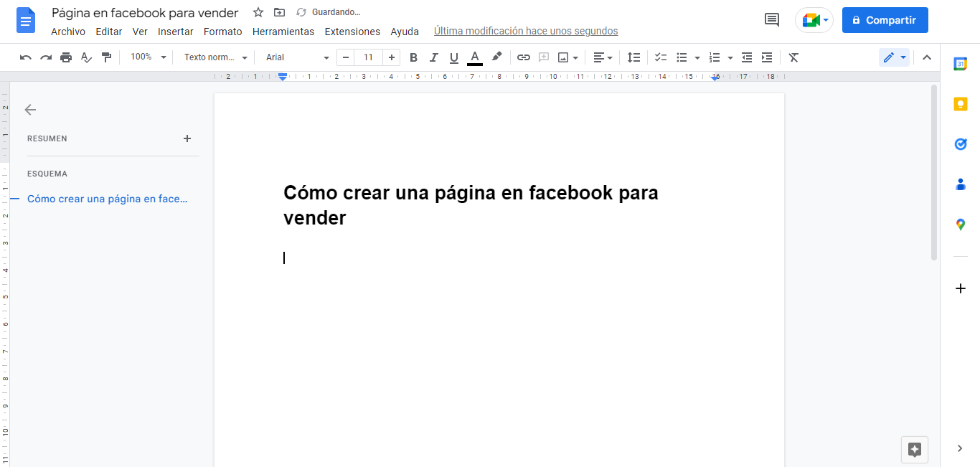Increase the font size with plus
This screenshot has height=467, width=980.
pos(392,57)
